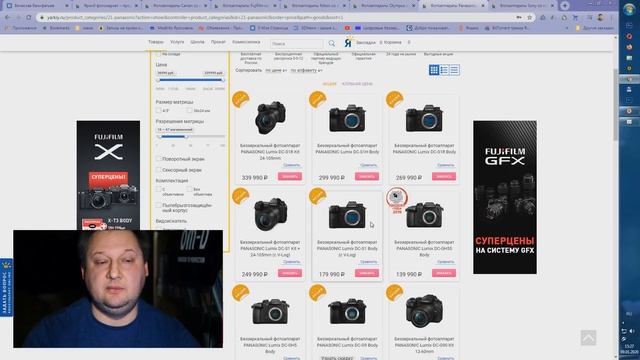Bookmark this page with the star icon
The image size is (640, 360).
tap(530, 18)
